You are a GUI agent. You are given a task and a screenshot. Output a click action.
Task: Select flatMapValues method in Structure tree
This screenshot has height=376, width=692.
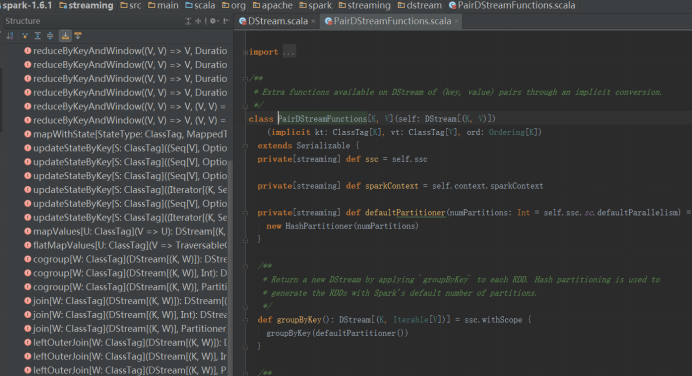[126, 245]
